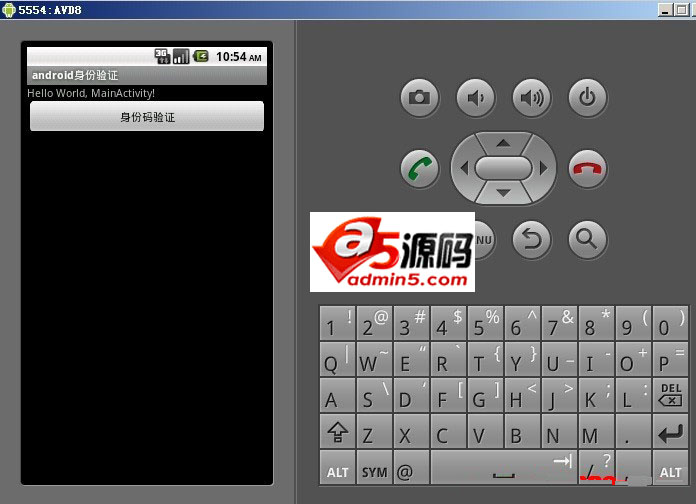Click the B key
696x504 pixels.
(522, 431)
